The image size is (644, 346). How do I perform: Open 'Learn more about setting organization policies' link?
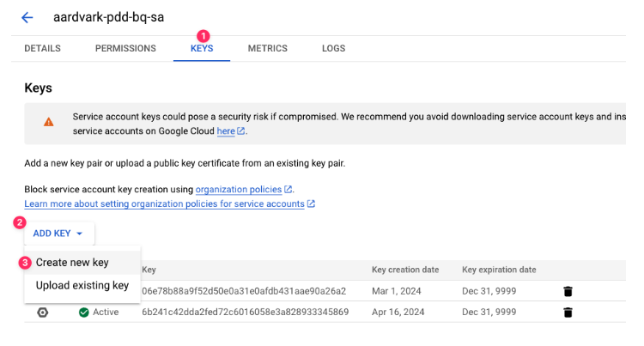click(164, 203)
